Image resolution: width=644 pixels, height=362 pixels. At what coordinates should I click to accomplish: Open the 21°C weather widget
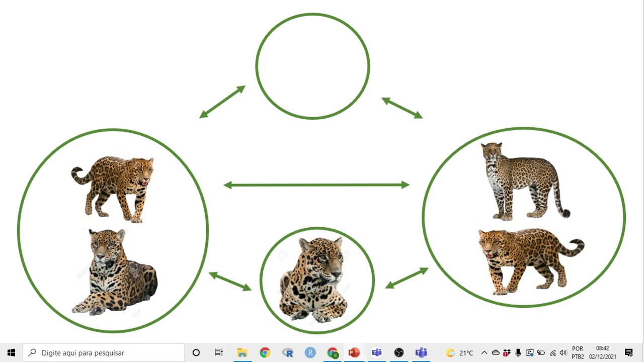coord(459,353)
